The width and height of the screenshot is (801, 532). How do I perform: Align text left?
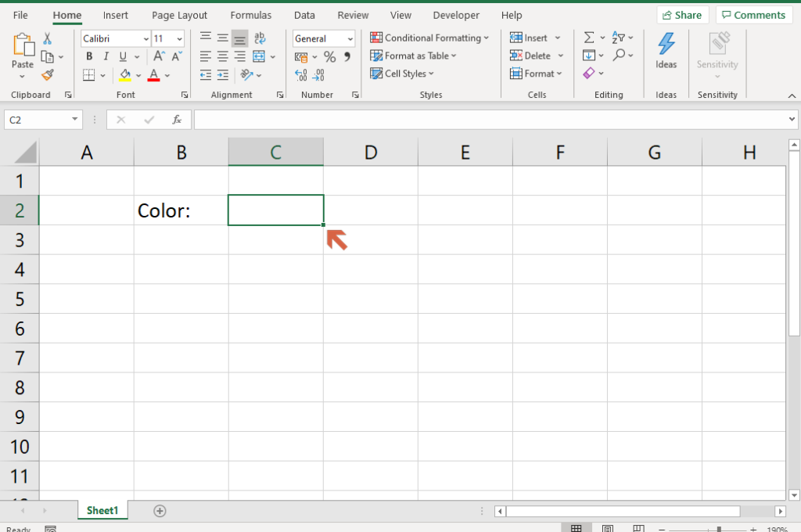pyautogui.click(x=206, y=56)
